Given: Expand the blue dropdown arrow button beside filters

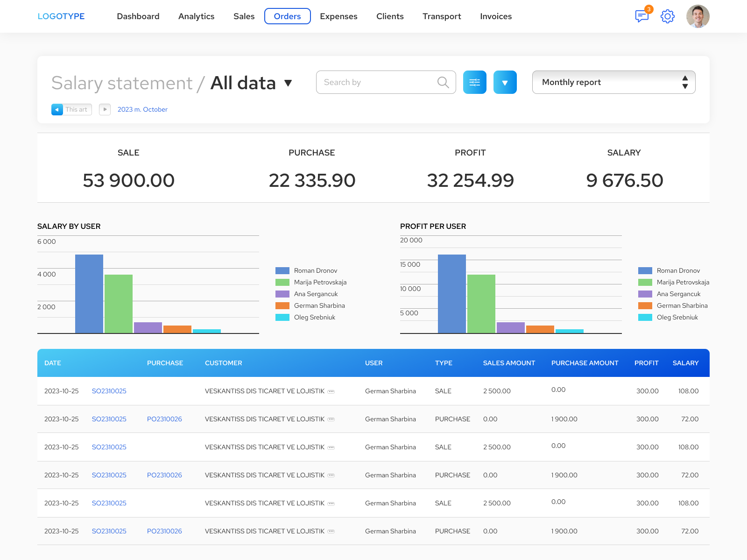Looking at the screenshot, I should [x=505, y=82].
